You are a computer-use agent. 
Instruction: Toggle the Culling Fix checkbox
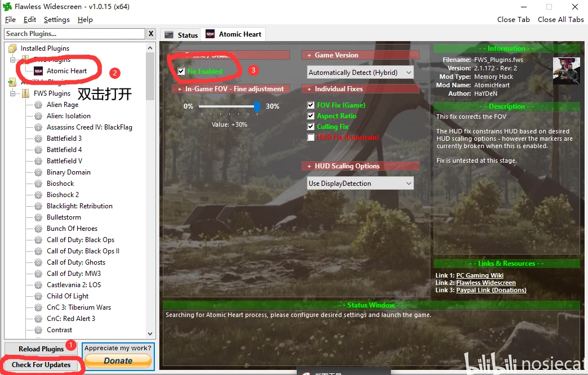tap(310, 126)
